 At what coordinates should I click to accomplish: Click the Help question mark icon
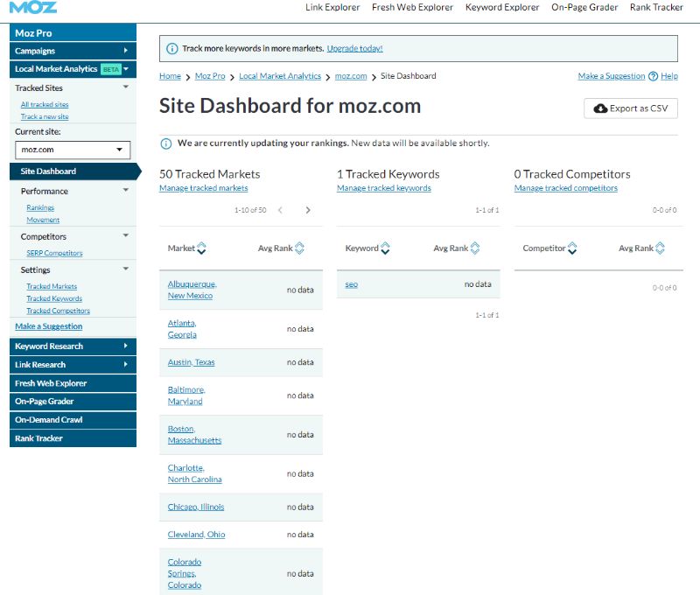653,76
